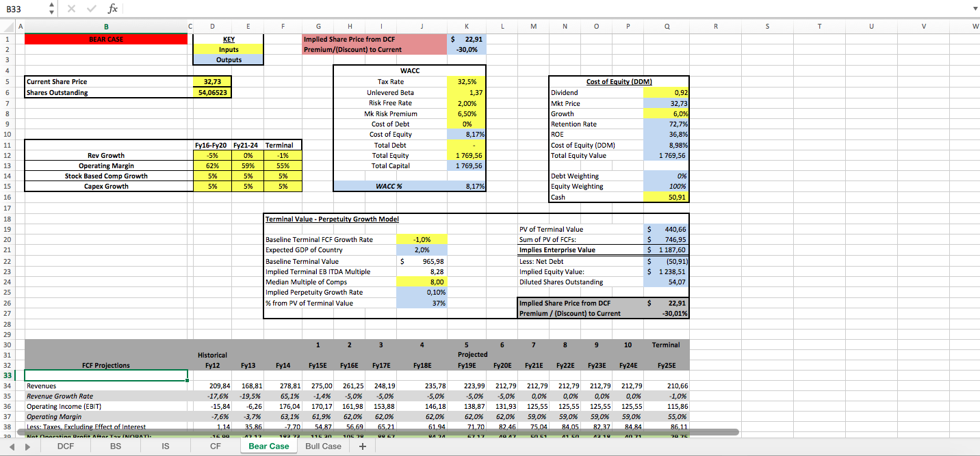Open the Bull Case sheet tab

click(x=323, y=446)
